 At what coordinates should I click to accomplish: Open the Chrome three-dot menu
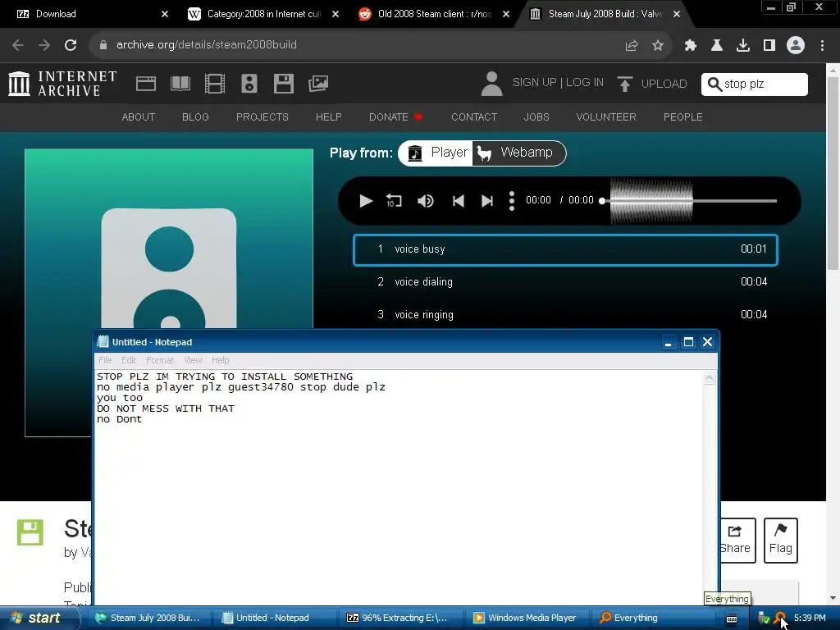pyautogui.click(x=822, y=46)
